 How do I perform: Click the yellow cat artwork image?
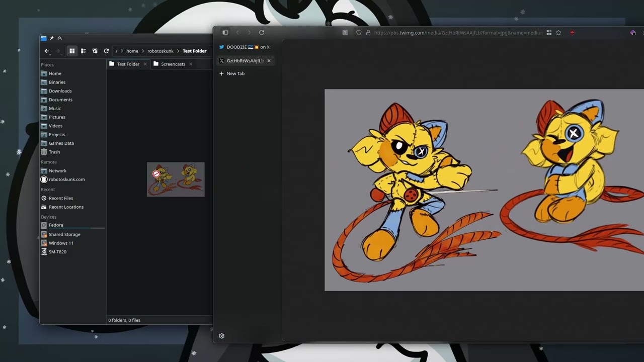tap(484, 190)
